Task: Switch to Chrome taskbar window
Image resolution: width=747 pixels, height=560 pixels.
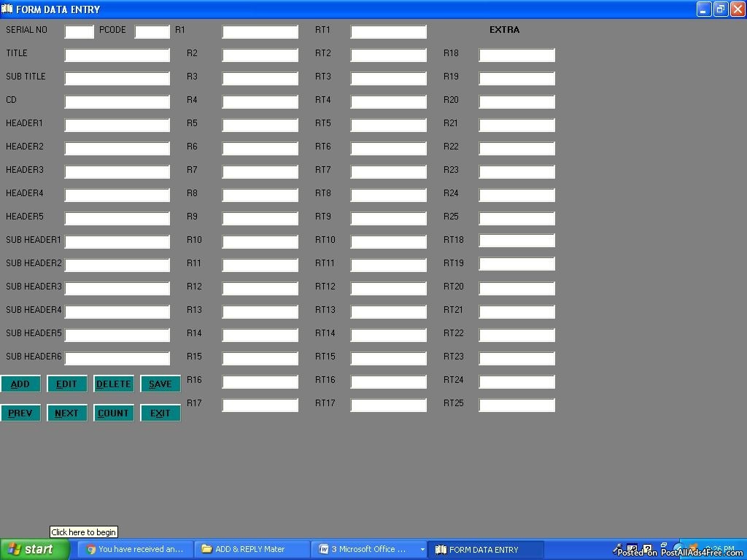Action: (135, 550)
